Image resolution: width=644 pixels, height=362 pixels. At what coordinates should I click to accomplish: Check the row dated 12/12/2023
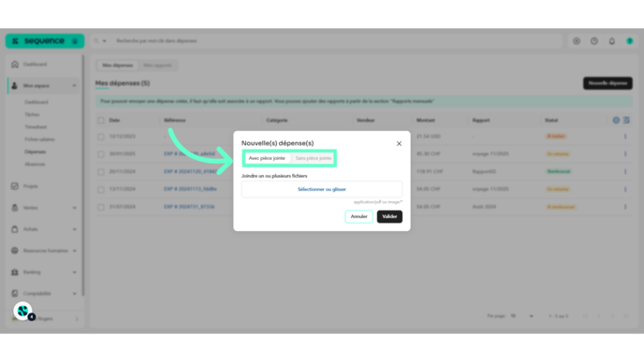pyautogui.click(x=101, y=137)
